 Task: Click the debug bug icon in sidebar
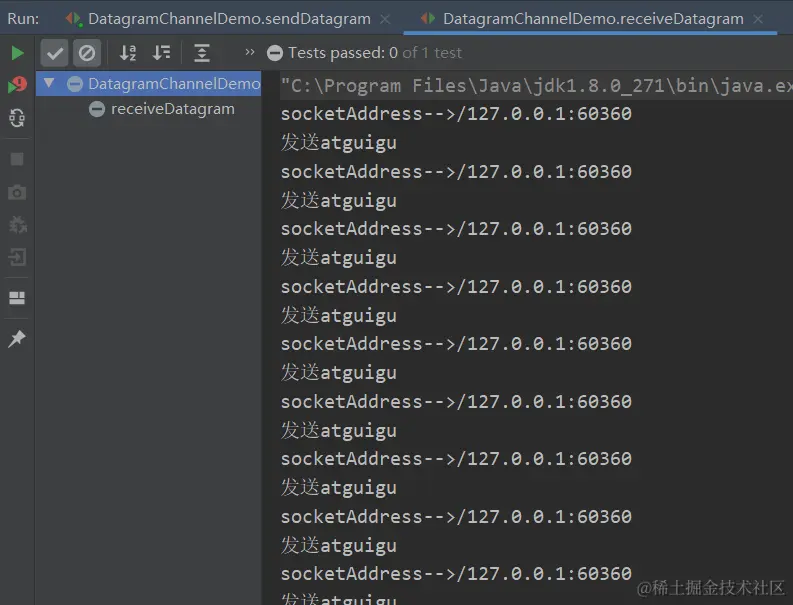(17, 225)
